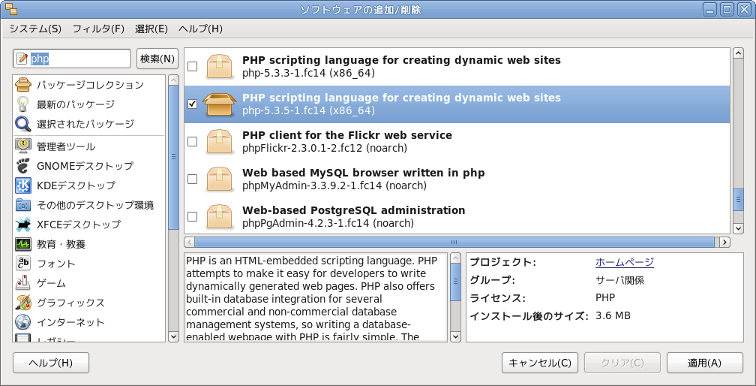Click package icon for phpPgAdmin

coord(220,216)
